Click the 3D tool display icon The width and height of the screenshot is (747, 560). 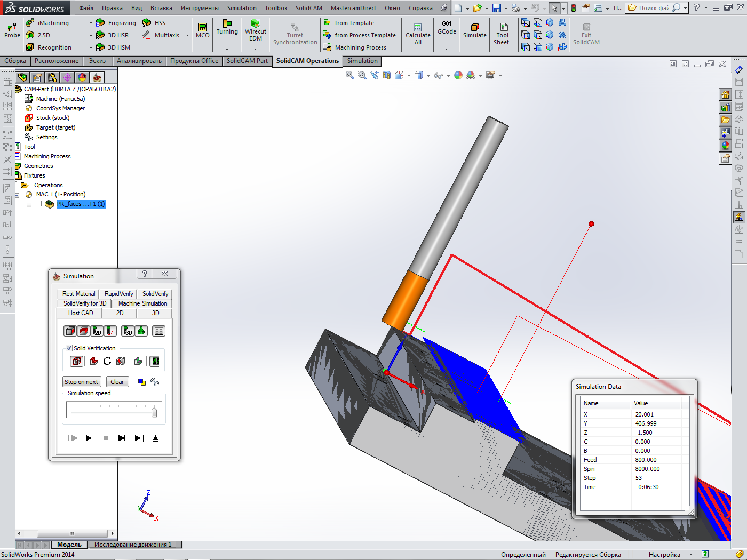[128, 331]
